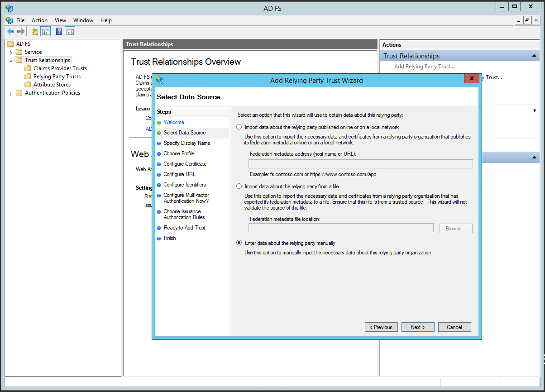
Task: Expand the Service tree node
Action: coord(11,53)
